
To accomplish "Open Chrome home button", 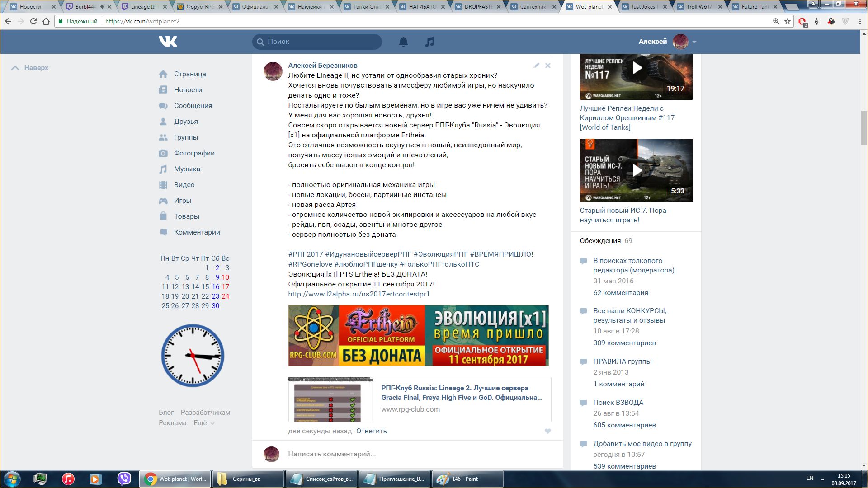I will 46,21.
